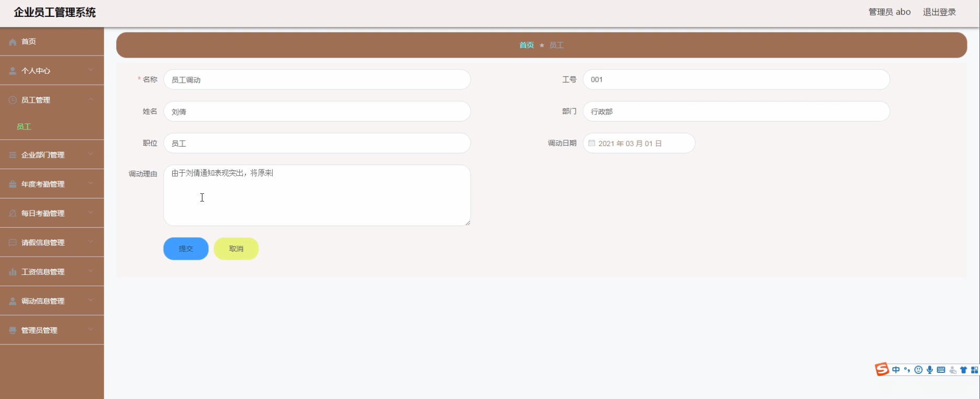980x399 pixels.
Task: Expand the 调动信息管理 chevron
Action: click(x=91, y=301)
